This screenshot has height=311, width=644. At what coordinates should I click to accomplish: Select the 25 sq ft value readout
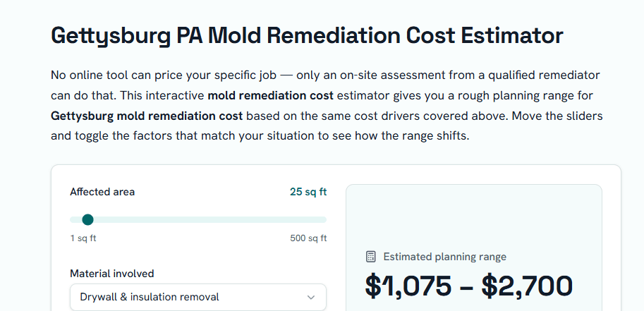pos(308,192)
